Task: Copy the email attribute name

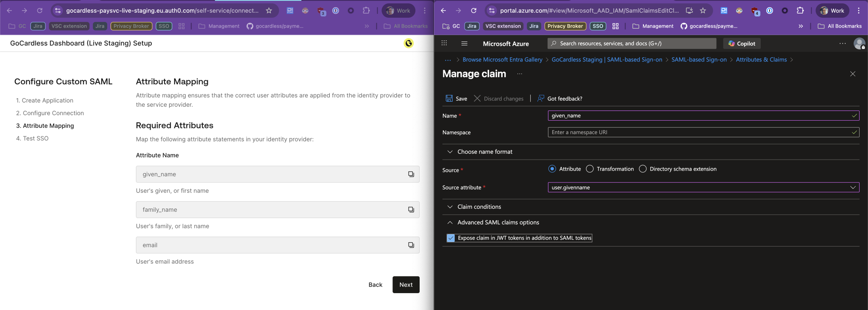Action: point(411,245)
